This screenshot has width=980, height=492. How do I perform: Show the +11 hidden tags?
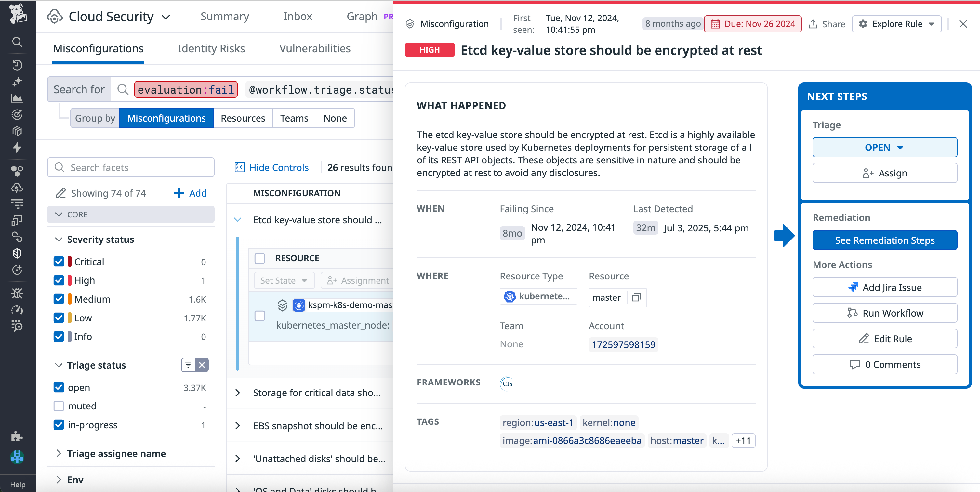click(x=743, y=440)
